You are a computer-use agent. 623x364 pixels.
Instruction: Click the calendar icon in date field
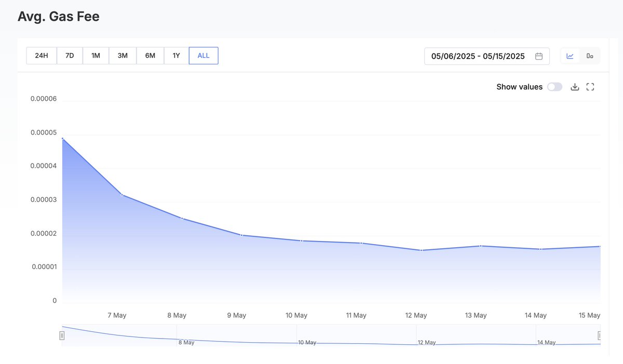(x=539, y=56)
